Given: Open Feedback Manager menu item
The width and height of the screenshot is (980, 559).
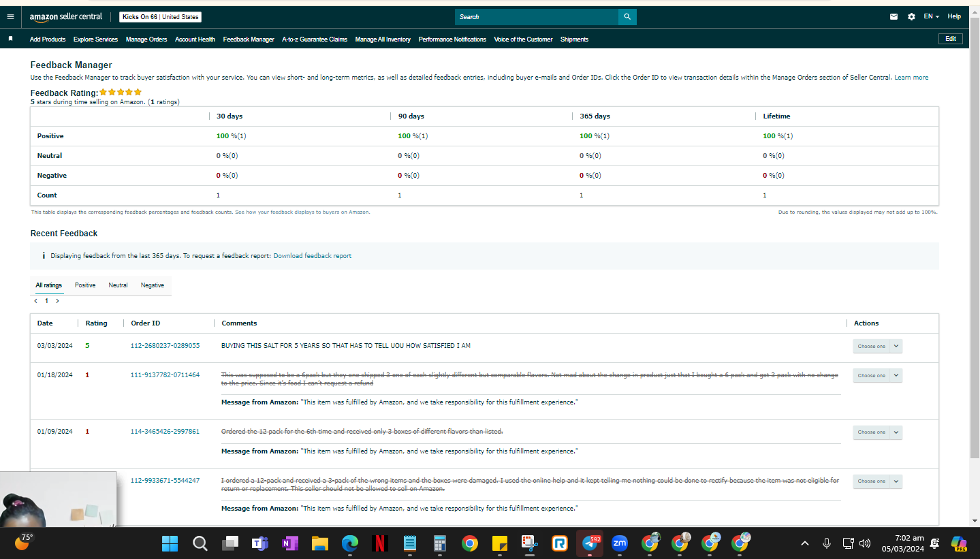Looking at the screenshot, I should (x=249, y=39).
